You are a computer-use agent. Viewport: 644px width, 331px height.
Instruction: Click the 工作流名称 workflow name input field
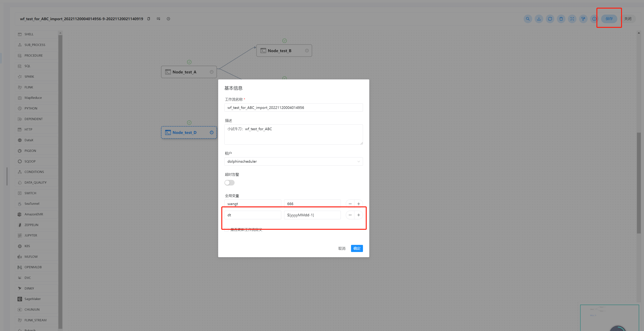click(x=294, y=108)
